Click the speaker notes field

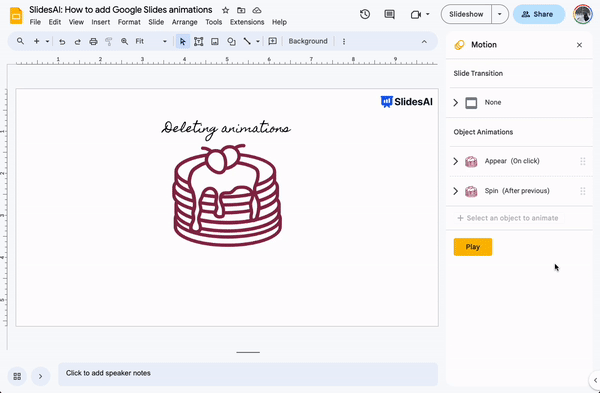[248, 374]
